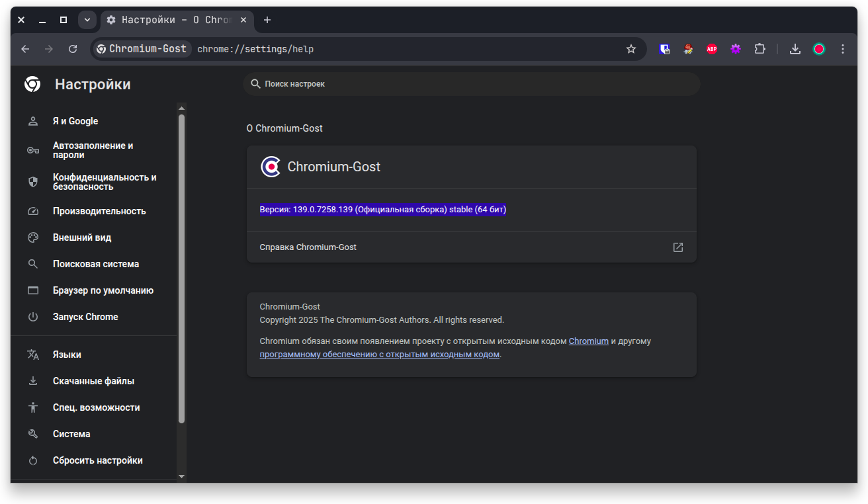This screenshot has width=868, height=504.
Task: Open the profile avatar menu
Action: coord(819,49)
